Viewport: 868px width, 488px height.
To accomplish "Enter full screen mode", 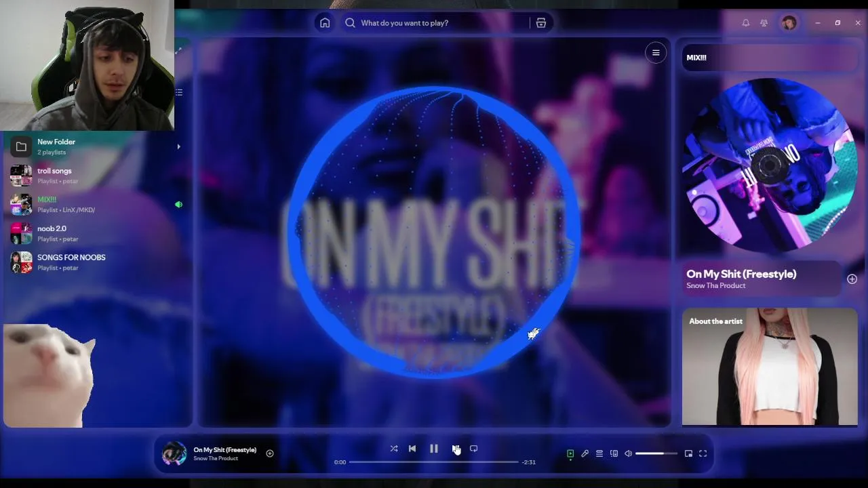I will coord(703,453).
